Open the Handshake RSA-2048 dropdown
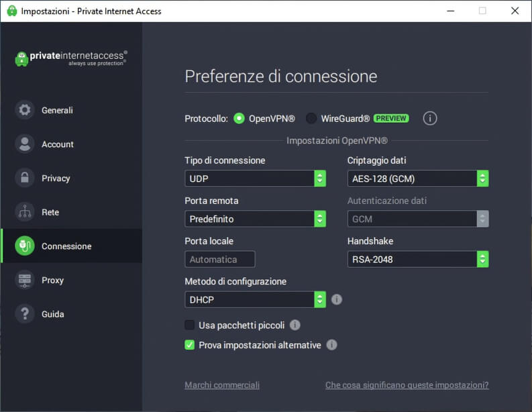The height and width of the screenshot is (412, 532). click(418, 259)
